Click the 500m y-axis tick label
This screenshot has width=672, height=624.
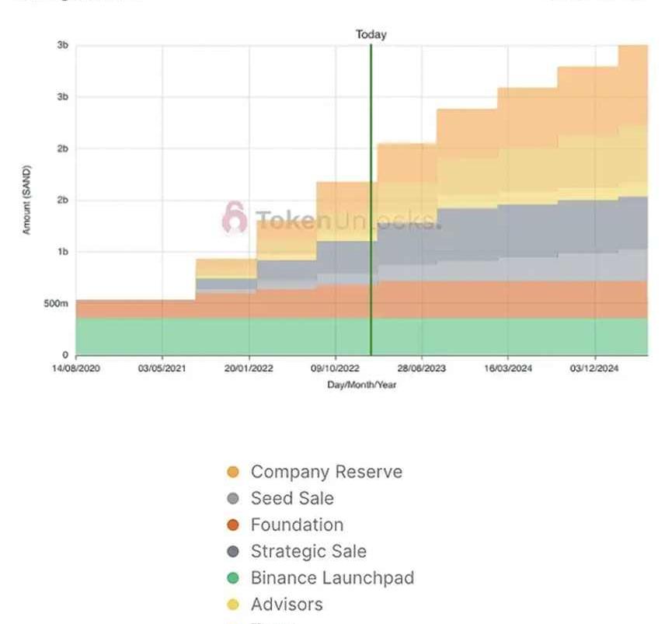pyautogui.click(x=56, y=303)
